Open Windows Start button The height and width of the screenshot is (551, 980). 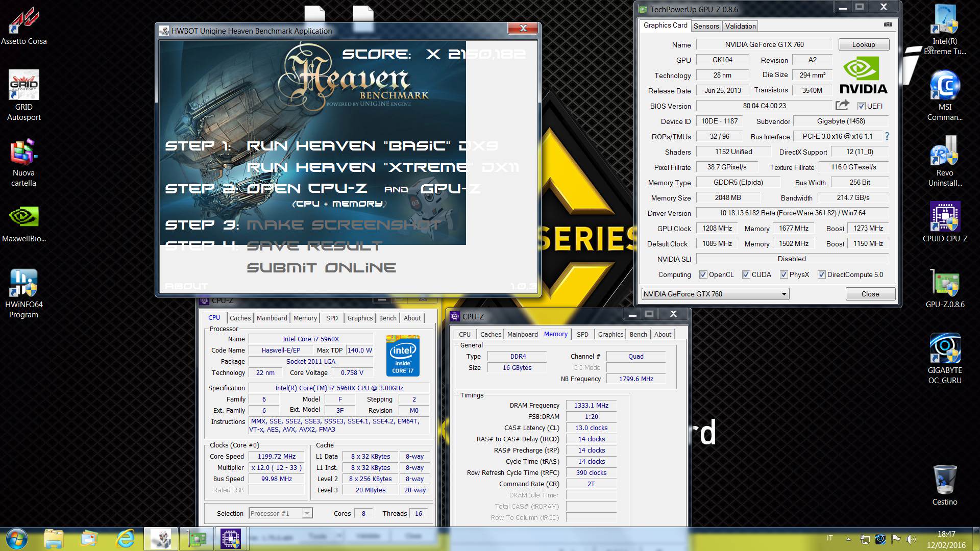(17, 539)
